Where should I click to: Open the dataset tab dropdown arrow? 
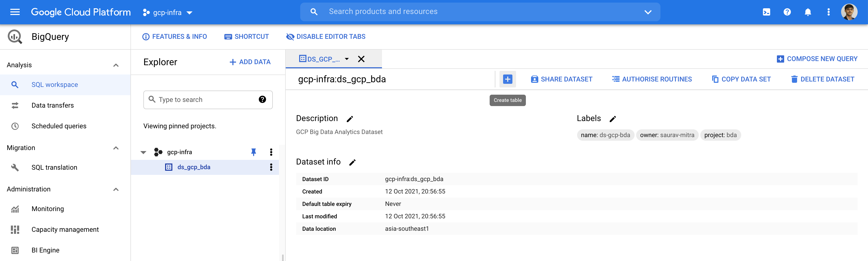tap(346, 59)
